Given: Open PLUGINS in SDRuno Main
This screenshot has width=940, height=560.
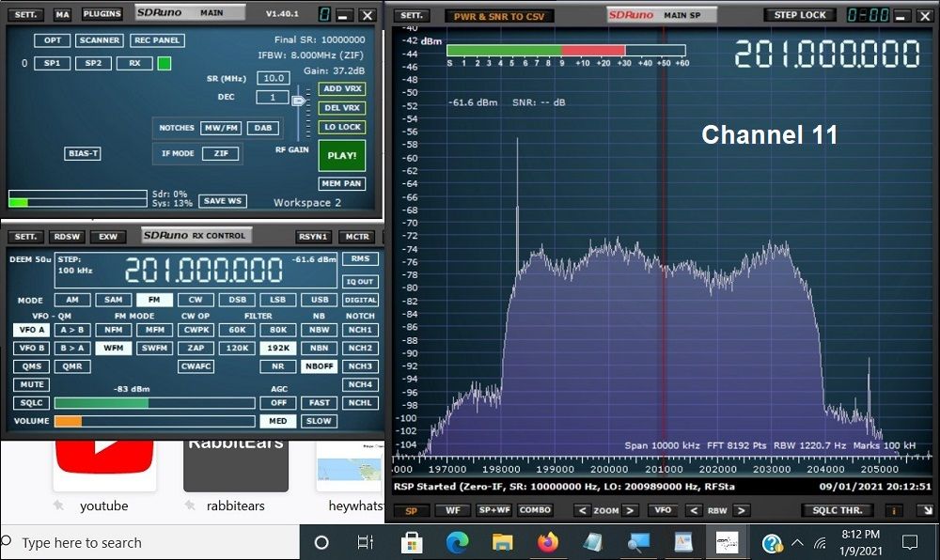Looking at the screenshot, I should pyautogui.click(x=102, y=14).
